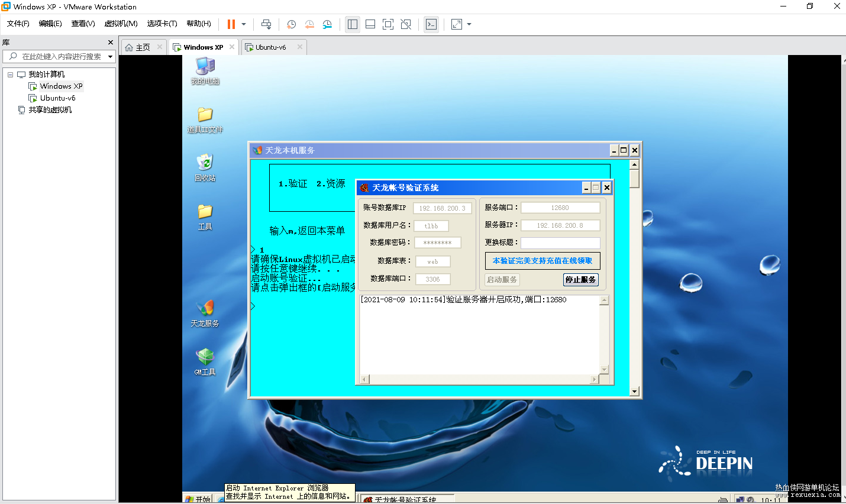Click the 道具ID文件 folder icon
Image resolution: width=846 pixels, height=504 pixels.
click(205, 120)
